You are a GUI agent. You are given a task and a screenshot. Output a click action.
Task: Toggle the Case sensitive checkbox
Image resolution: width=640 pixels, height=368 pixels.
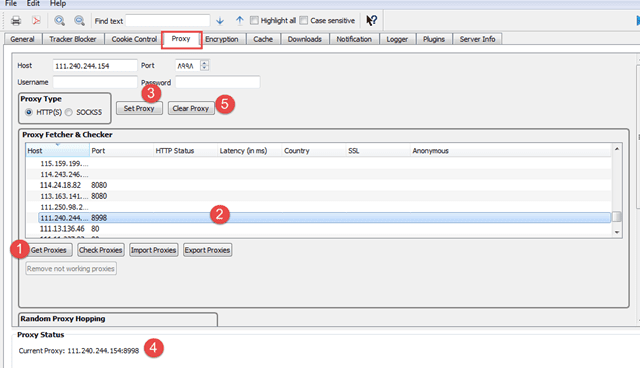pyautogui.click(x=303, y=20)
